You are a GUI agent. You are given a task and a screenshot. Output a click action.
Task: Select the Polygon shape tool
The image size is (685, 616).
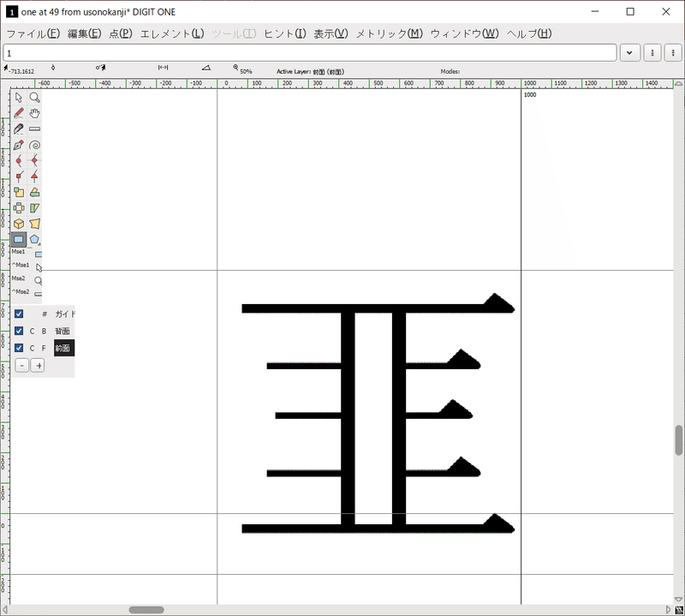click(x=34, y=239)
